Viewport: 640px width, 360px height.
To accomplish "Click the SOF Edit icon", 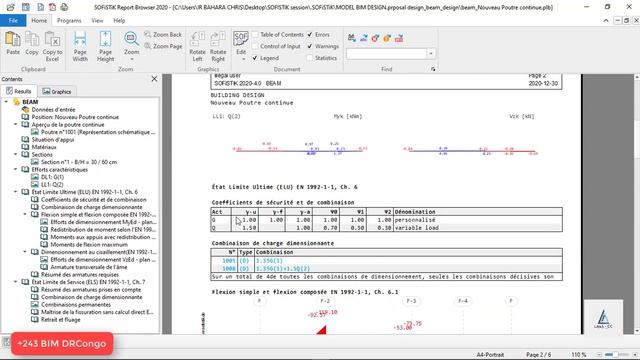I will coord(241,39).
